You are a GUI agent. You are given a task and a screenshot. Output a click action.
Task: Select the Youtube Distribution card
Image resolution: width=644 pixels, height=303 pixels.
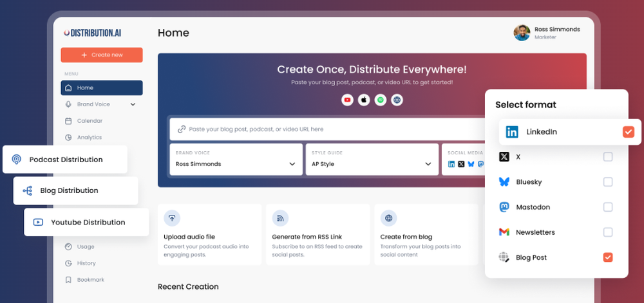(x=86, y=222)
